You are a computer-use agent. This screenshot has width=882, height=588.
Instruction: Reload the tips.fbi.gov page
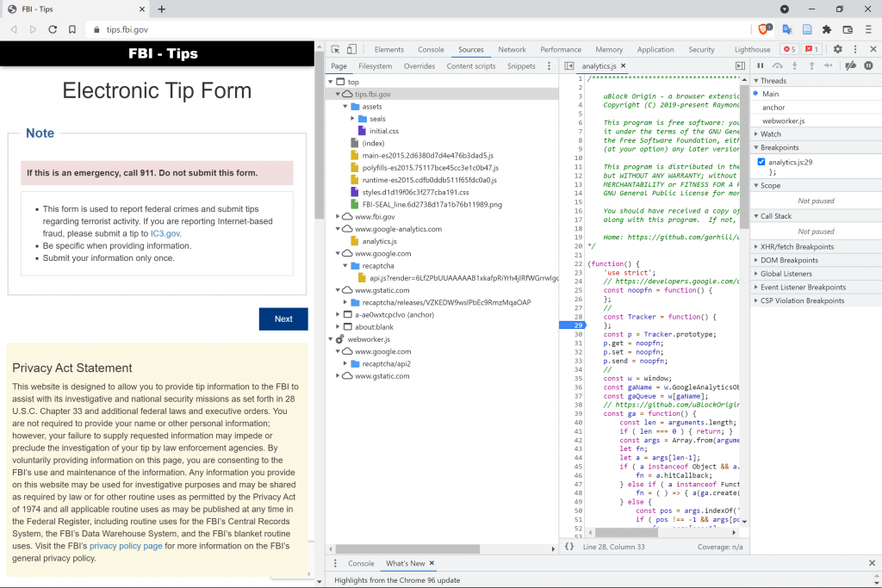point(53,29)
